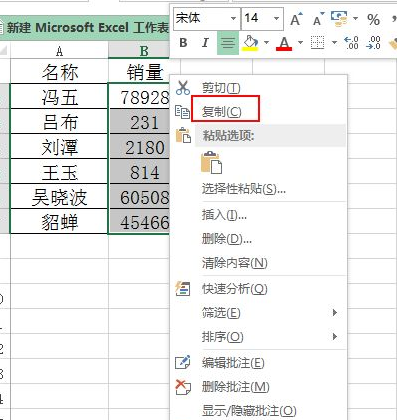397x420 pixels.
Task: Select the cell 貂蝉
Action: (x=59, y=221)
